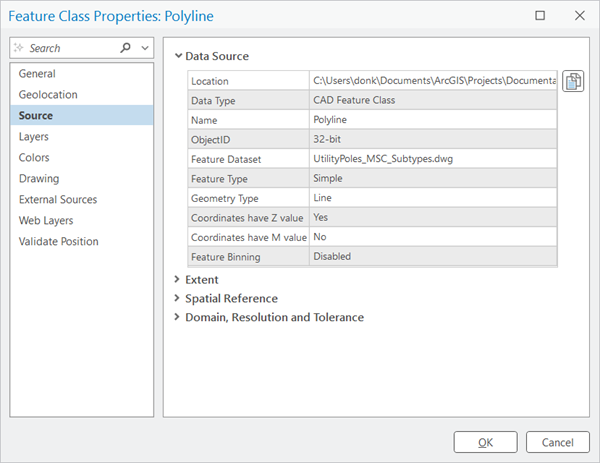Show the Drawing page
The height and width of the screenshot is (463, 600).
coord(39,179)
